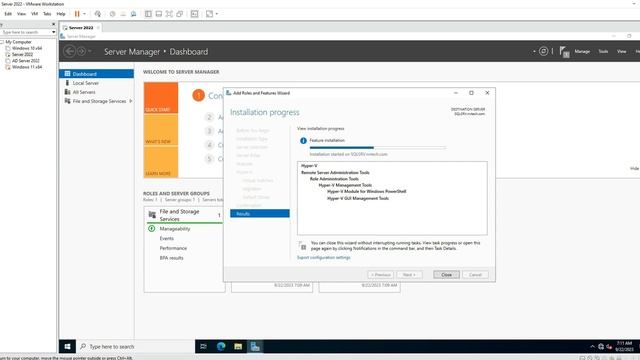Open the snapshot manager toolbar icon
This screenshot has width=640, height=360.
[x=133, y=14]
